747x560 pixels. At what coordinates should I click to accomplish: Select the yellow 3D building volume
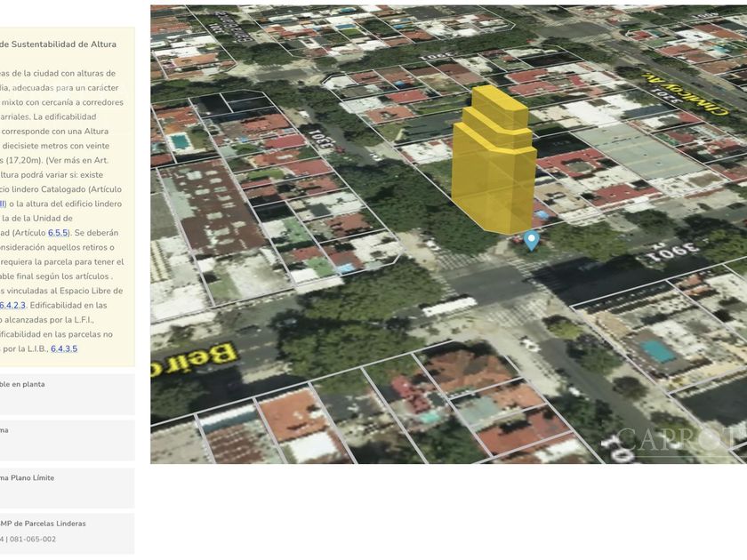click(x=494, y=164)
